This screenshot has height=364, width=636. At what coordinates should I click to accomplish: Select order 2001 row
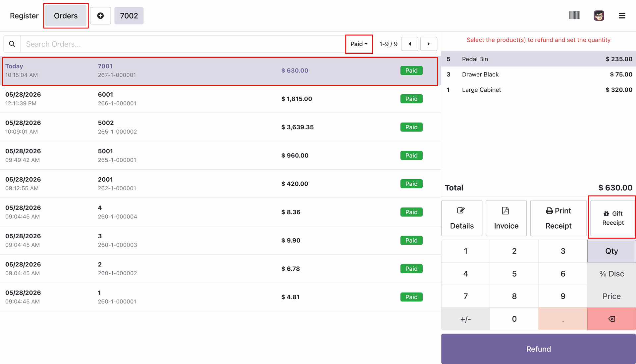point(220,184)
